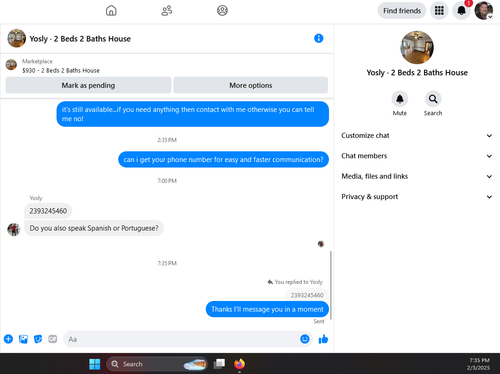Click small seen-by avatar indicator
The height and width of the screenshot is (374, 500).
point(321,244)
